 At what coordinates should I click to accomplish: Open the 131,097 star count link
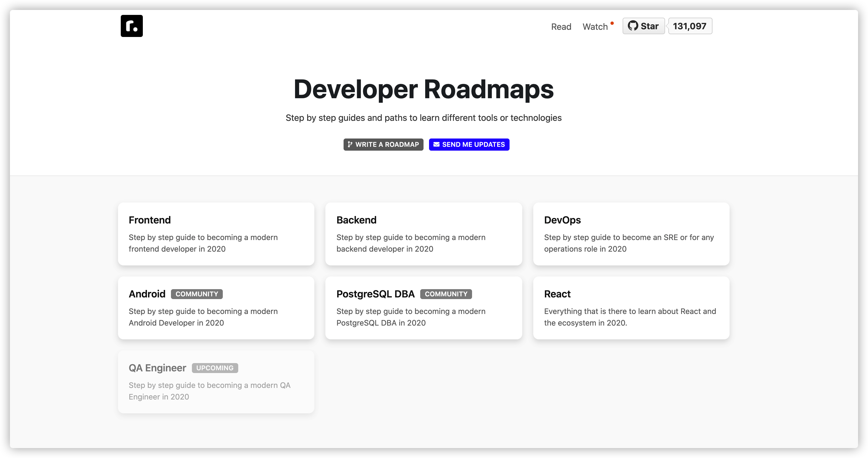pos(690,26)
